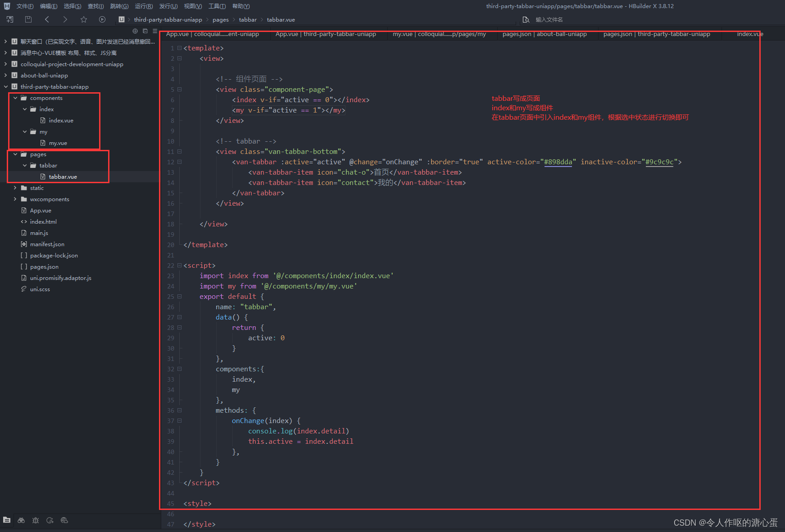
Task: Switch to my.vue colloquial pages/my tab
Action: (x=439, y=34)
